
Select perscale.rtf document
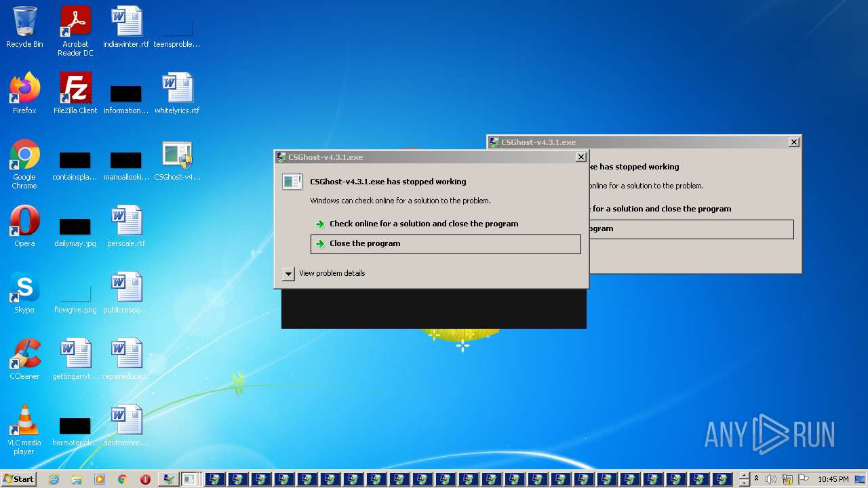126,226
